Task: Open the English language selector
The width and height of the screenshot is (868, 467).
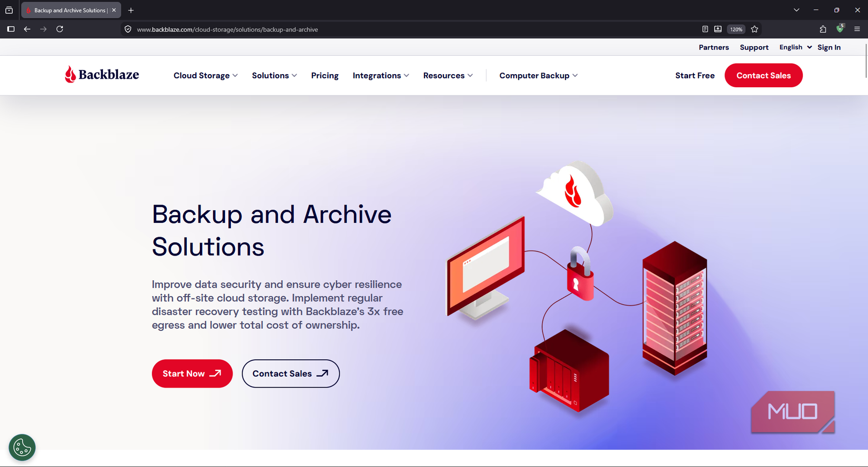Action: pyautogui.click(x=795, y=47)
